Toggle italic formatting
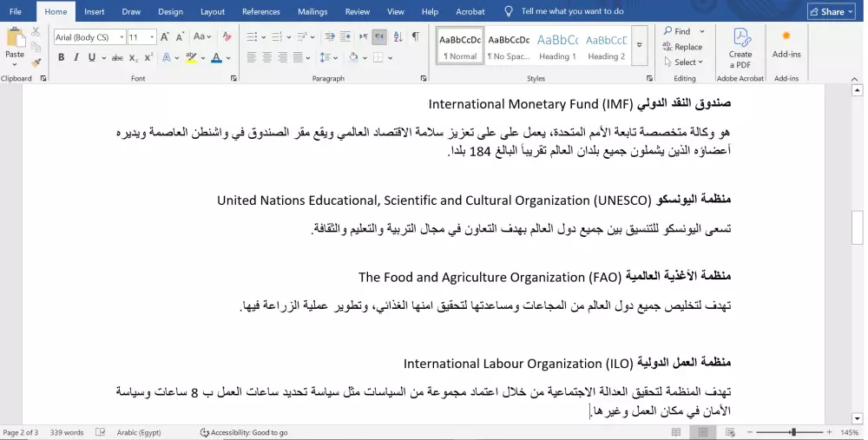868x440 pixels. pos(76,57)
